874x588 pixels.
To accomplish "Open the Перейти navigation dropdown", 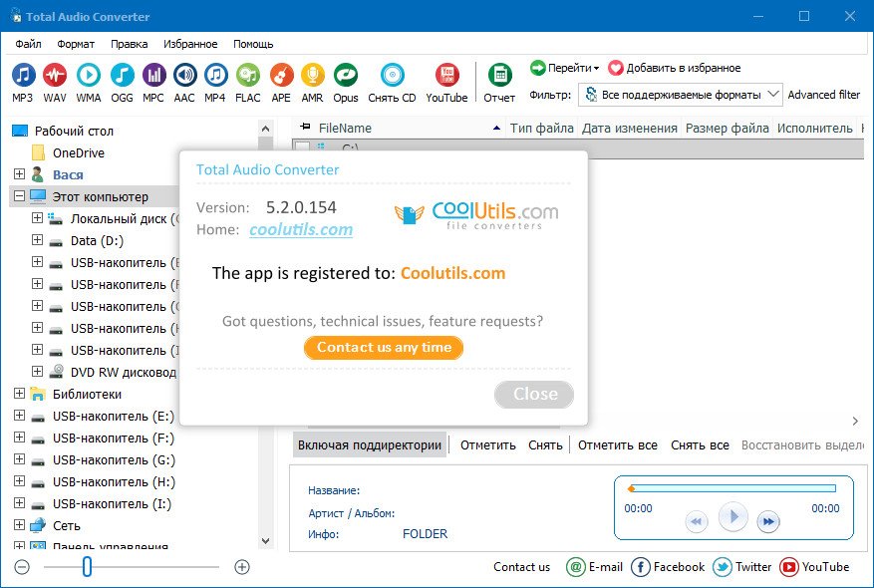I will point(565,68).
